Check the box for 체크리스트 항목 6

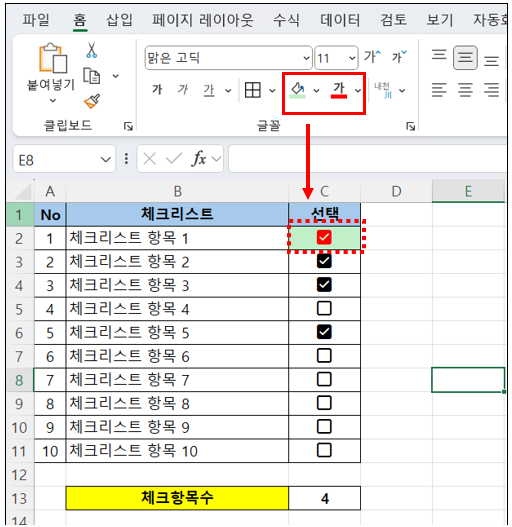pyautogui.click(x=324, y=356)
